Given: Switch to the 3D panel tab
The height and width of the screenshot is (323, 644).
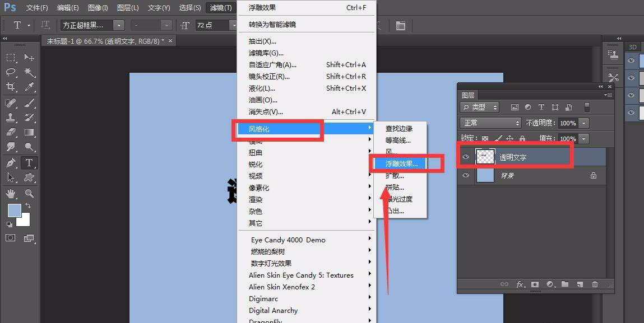Looking at the screenshot, I should [x=632, y=47].
